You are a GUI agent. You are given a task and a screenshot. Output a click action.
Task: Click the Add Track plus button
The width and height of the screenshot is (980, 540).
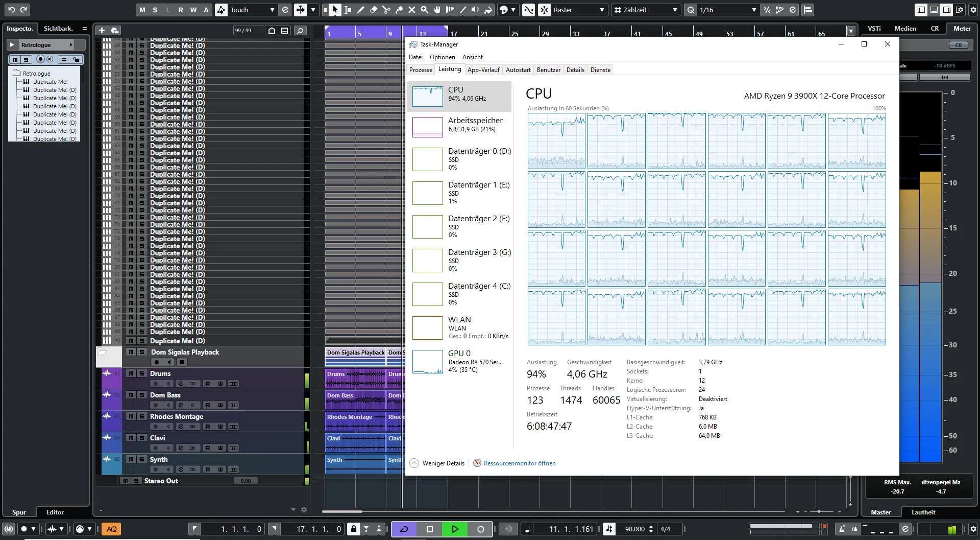pyautogui.click(x=102, y=31)
